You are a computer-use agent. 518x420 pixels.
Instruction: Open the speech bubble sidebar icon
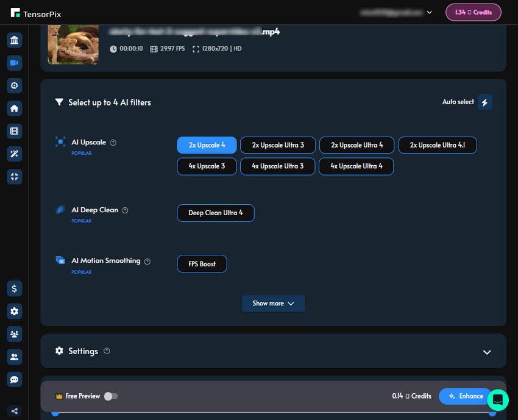pos(14,379)
